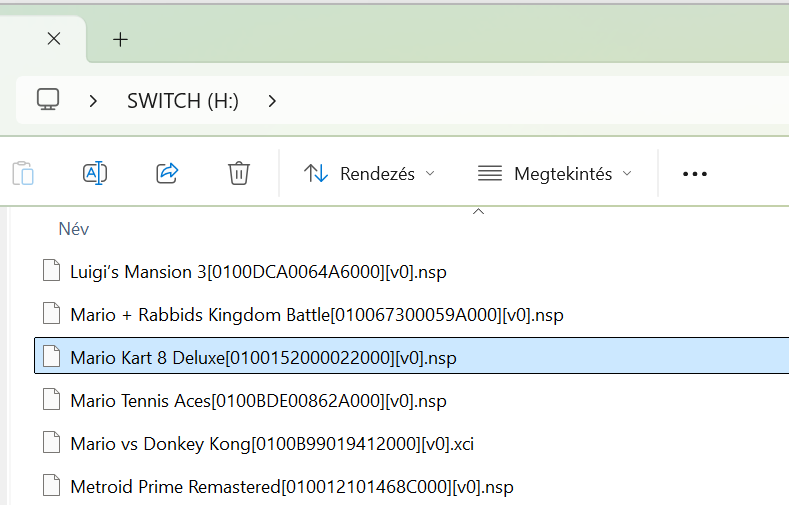Viewport: 789px width, 505px height.
Task: Open a new tab with plus button
Action: pos(120,39)
